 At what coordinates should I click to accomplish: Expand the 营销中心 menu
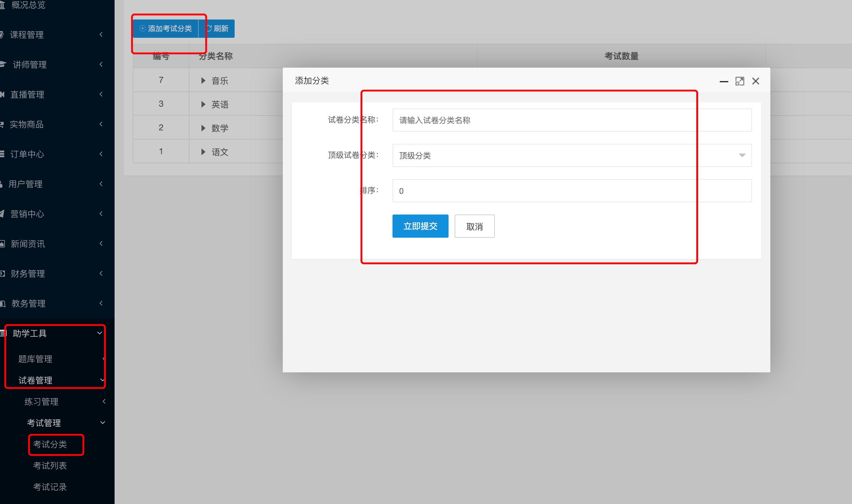57,214
